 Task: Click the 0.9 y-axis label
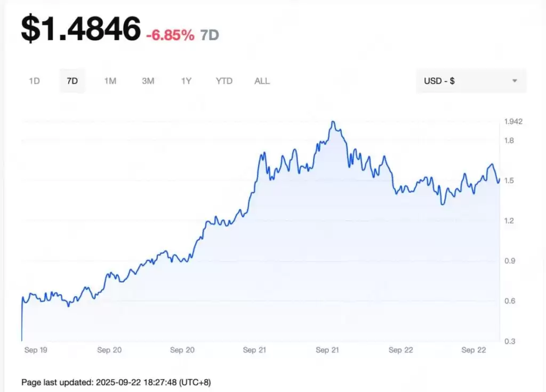coord(509,260)
